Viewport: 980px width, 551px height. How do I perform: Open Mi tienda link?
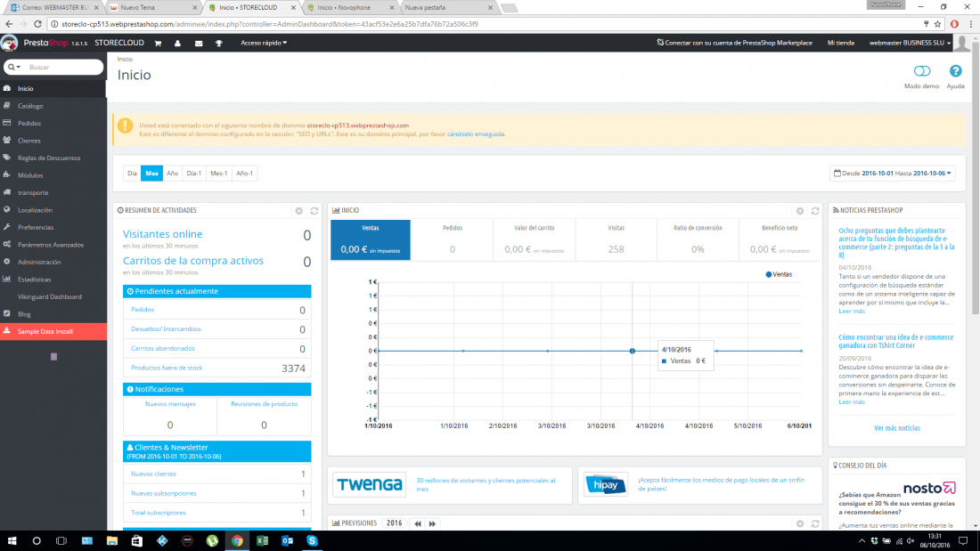(841, 43)
